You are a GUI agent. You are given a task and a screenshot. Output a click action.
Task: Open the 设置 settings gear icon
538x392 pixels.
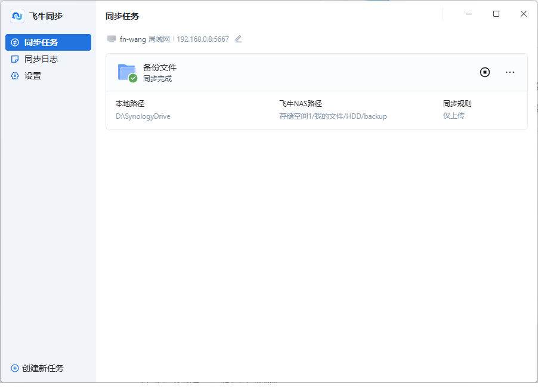(14, 75)
